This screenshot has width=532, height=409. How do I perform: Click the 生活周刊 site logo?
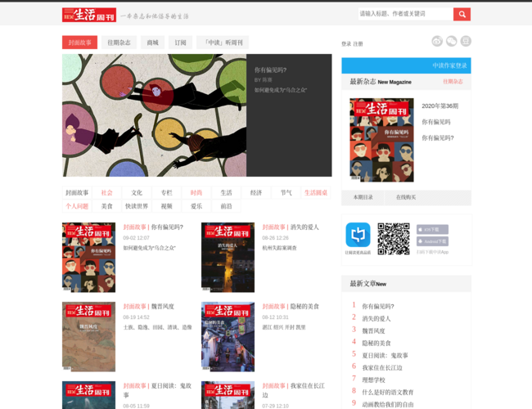(x=89, y=15)
